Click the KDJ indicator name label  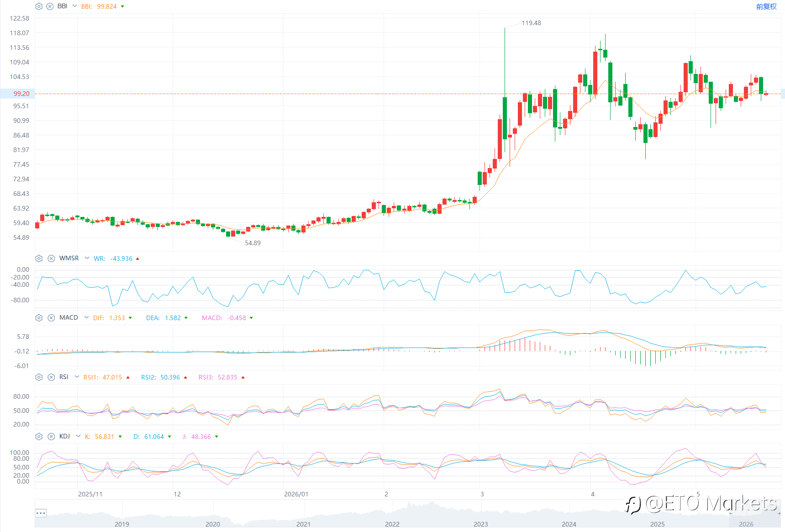pos(64,436)
